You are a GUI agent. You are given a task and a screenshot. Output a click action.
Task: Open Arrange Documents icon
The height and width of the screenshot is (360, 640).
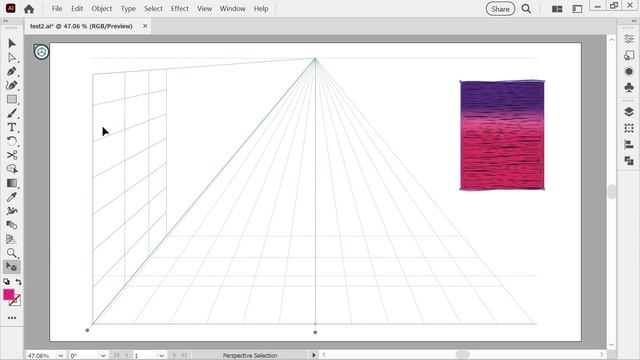(x=557, y=9)
